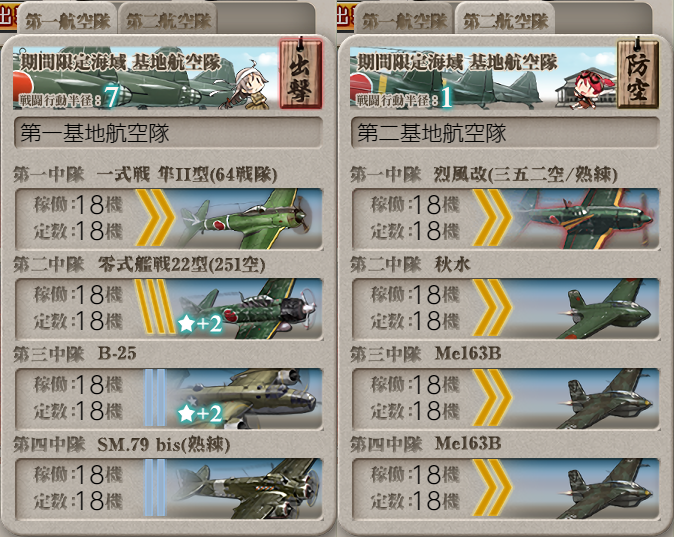
Task: Click yellow proficiency chevrons on 烈風改 slot
Action: (x=493, y=218)
